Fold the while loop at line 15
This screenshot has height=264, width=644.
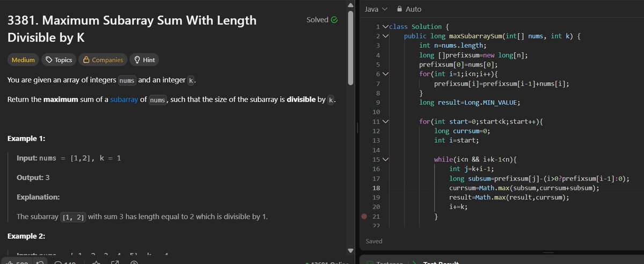pyautogui.click(x=384, y=160)
